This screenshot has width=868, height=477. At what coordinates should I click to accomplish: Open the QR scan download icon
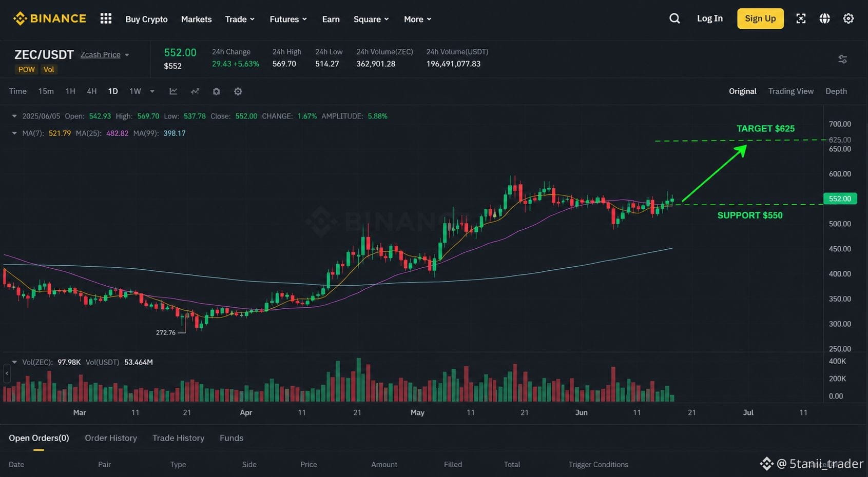pyautogui.click(x=801, y=18)
